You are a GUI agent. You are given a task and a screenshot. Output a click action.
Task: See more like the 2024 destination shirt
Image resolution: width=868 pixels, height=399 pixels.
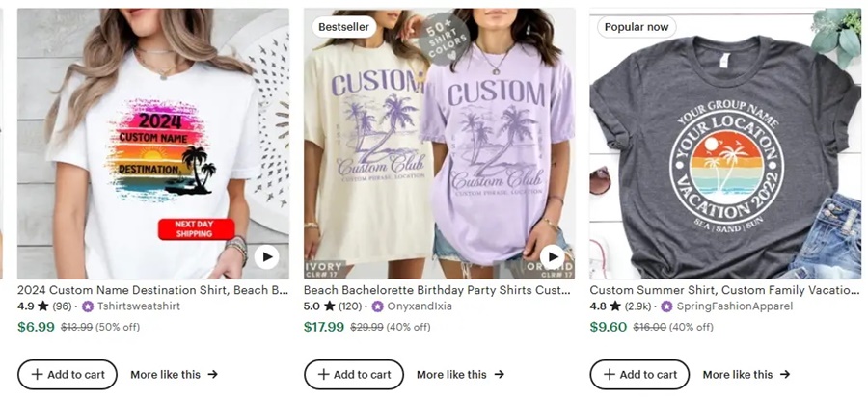(x=174, y=374)
